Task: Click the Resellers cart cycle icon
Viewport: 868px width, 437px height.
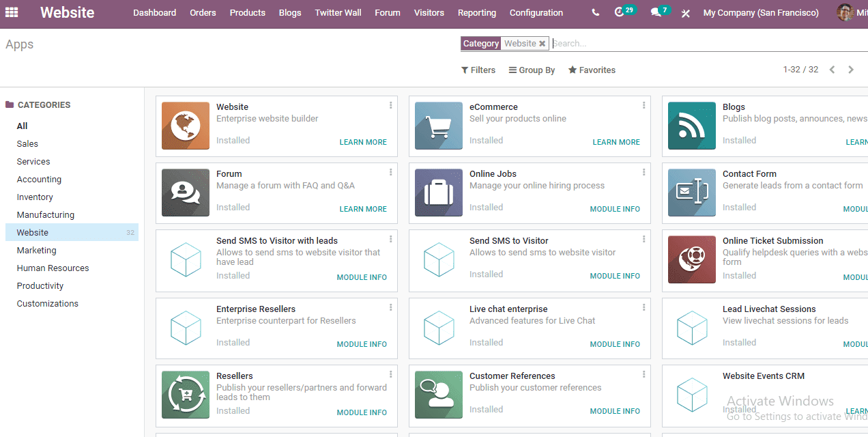Action: coord(186,395)
